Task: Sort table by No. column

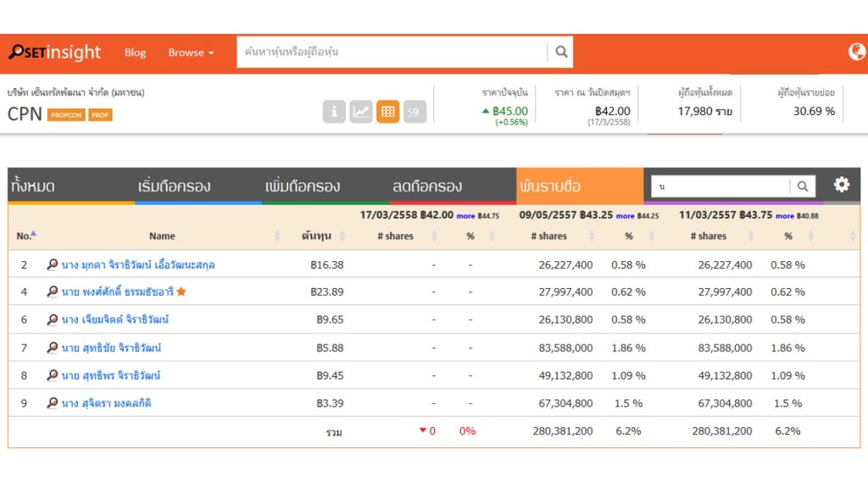Action: click(26, 236)
